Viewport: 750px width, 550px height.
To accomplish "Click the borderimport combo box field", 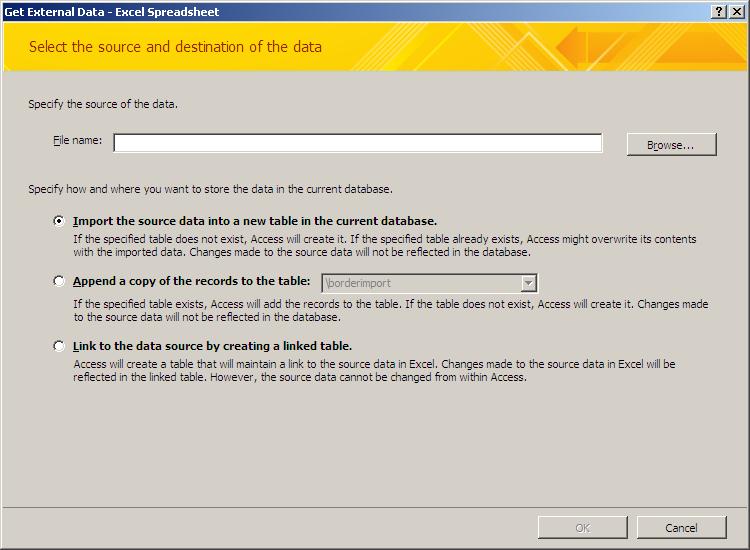I will point(430,283).
